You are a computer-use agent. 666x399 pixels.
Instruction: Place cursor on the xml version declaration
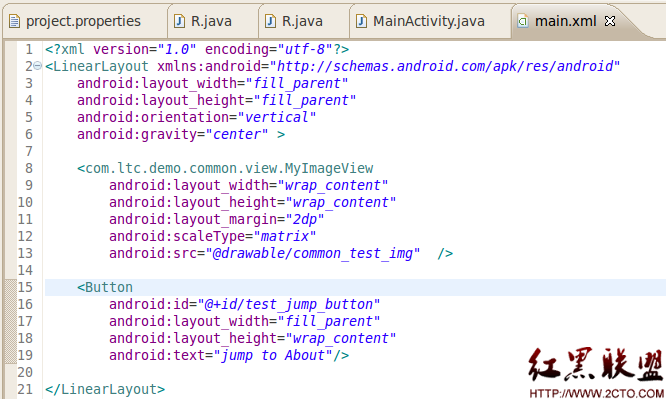click(x=197, y=49)
